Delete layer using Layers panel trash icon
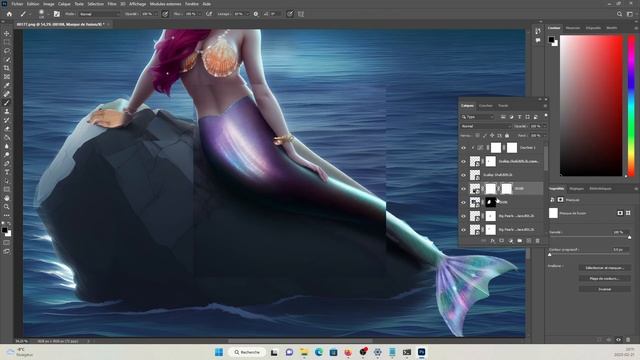 click(x=538, y=241)
